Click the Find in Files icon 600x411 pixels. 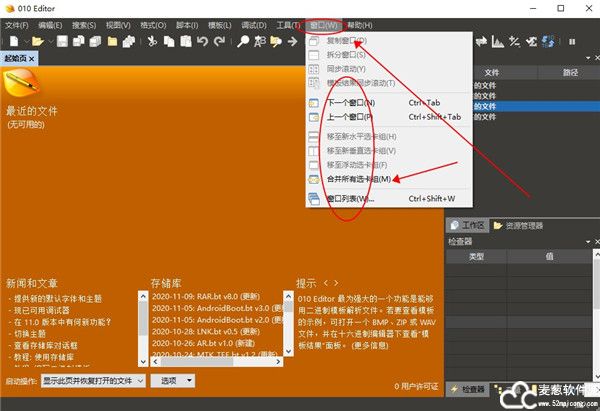tap(276, 41)
